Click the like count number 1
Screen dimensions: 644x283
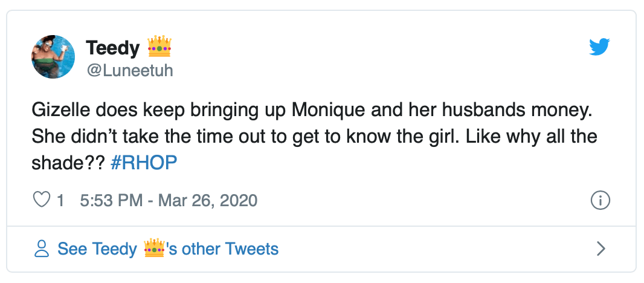pyautogui.click(x=60, y=200)
